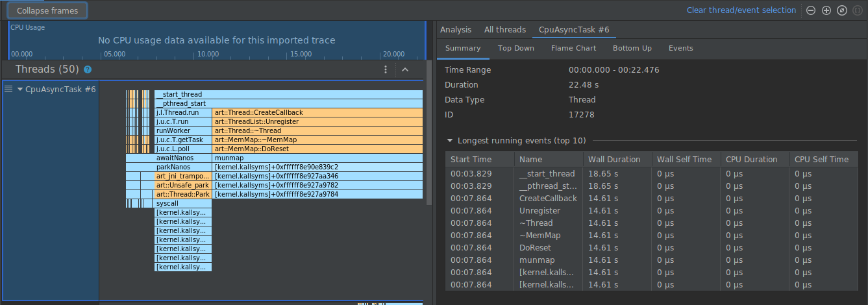868x305 pixels.
Task: Switch to the All threads tab
Action: [504, 29]
